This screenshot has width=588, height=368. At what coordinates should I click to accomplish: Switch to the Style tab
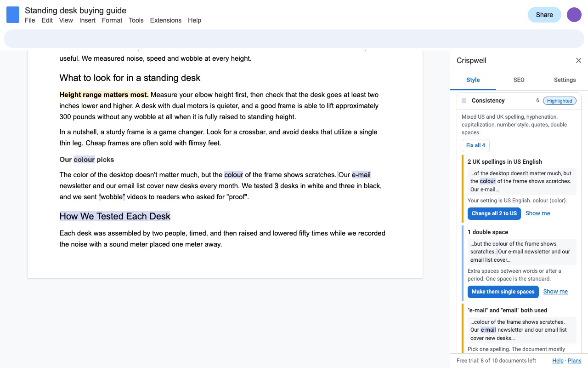[x=473, y=80]
